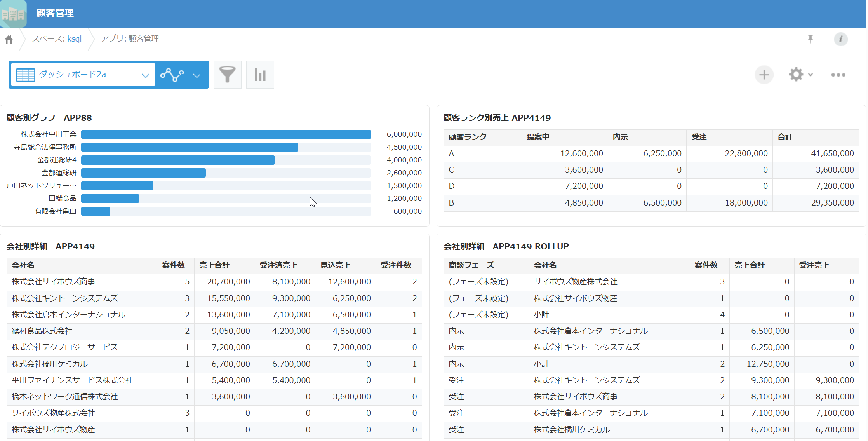Click the 顧客ランク別売上 APP4149 title
868x441 pixels.
(x=497, y=118)
